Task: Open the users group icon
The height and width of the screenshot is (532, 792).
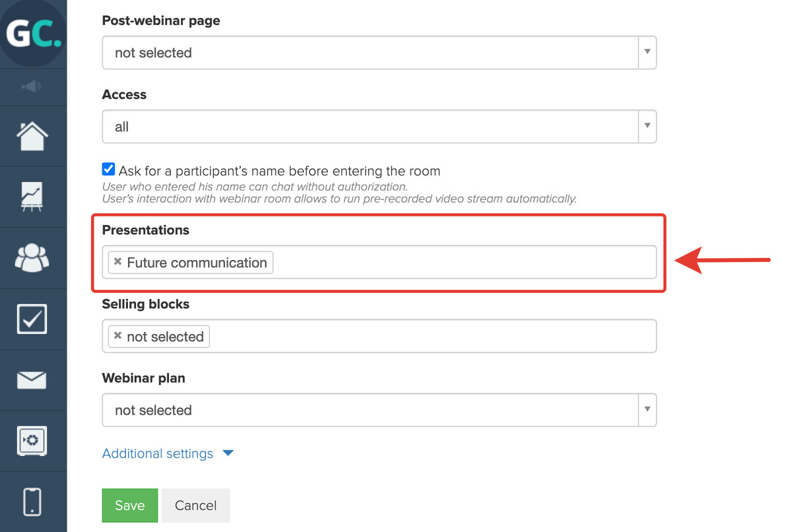Action: click(x=32, y=258)
